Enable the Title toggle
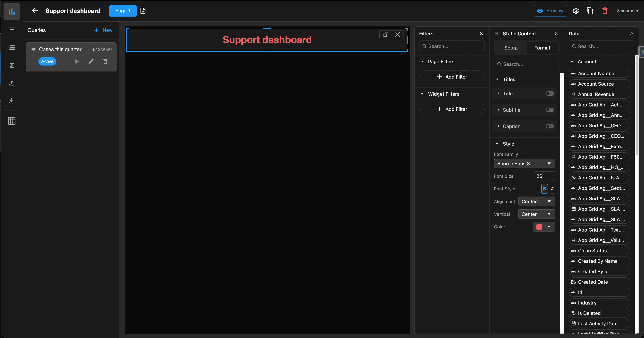Image resolution: width=644 pixels, height=338 pixels. pyautogui.click(x=549, y=93)
